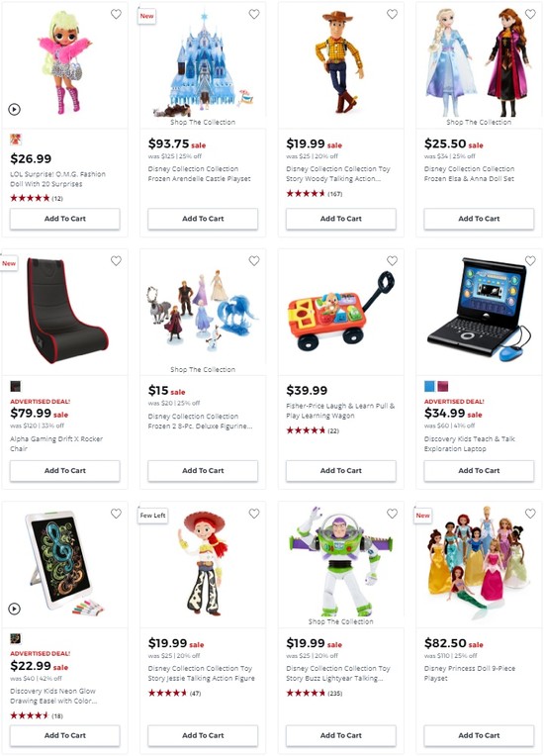Open Shop The Collection for Elsa & Anna
Image resolution: width=544 pixels, height=756 pixels.
(x=479, y=123)
